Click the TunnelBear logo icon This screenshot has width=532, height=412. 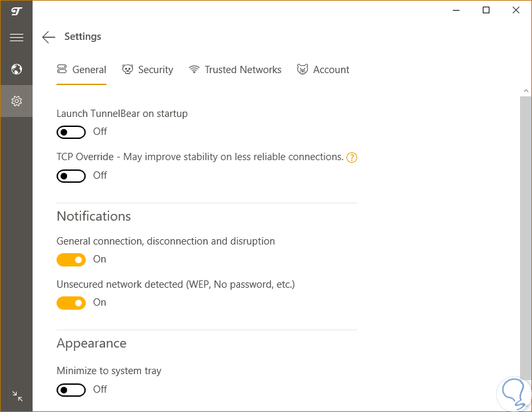[17, 11]
